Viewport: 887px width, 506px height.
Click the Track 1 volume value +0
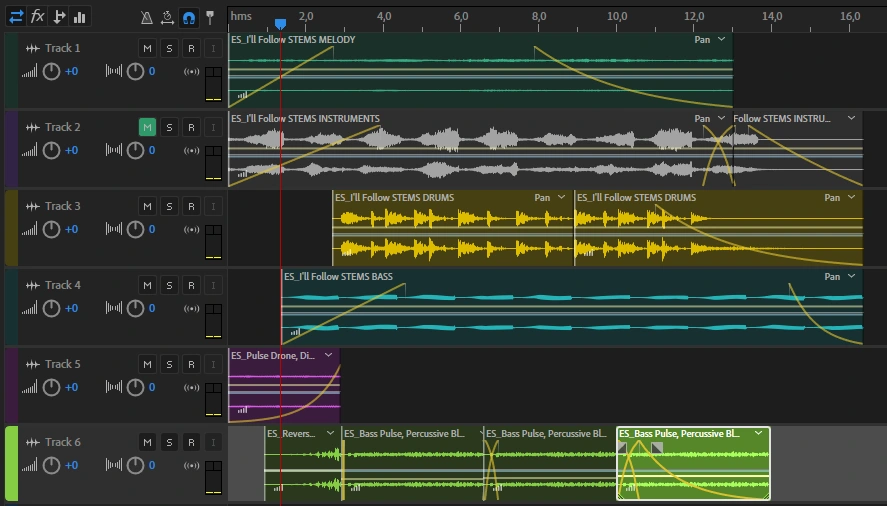pos(71,71)
